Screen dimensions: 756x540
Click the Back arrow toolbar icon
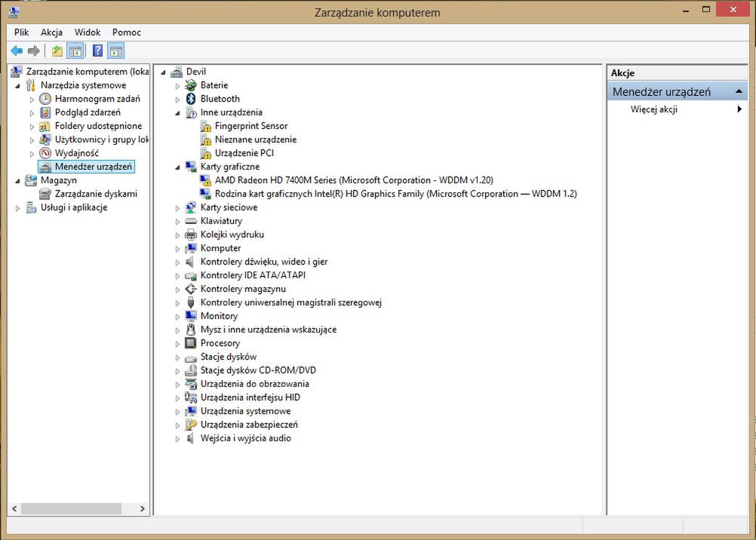17,51
